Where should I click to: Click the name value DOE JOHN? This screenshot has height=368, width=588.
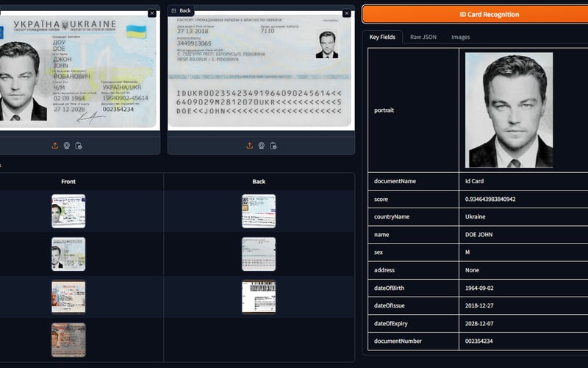[x=479, y=234]
